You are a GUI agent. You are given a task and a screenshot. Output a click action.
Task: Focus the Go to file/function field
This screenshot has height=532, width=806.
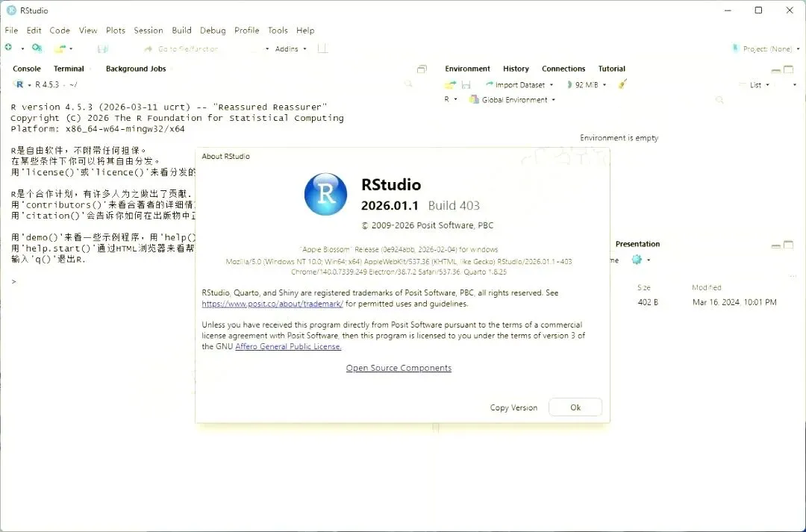coord(188,48)
